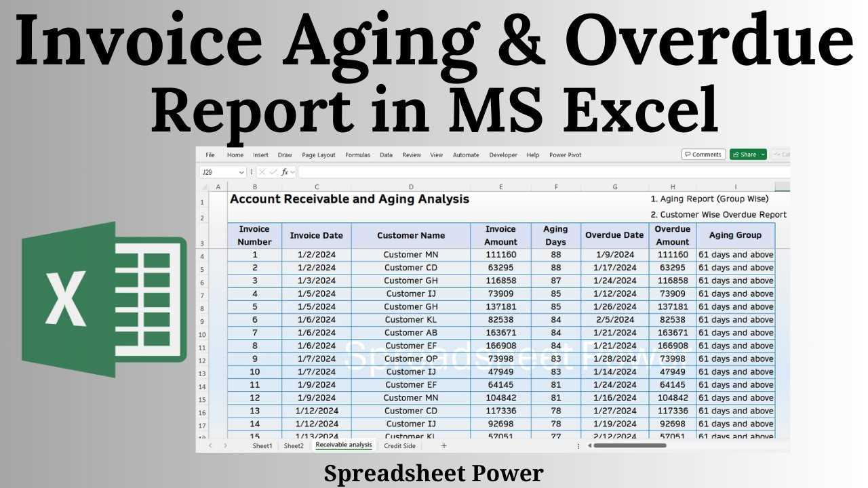Select the title Account Receivable and Aging Analysis
Screen dimensions: 868x488
coord(349,199)
